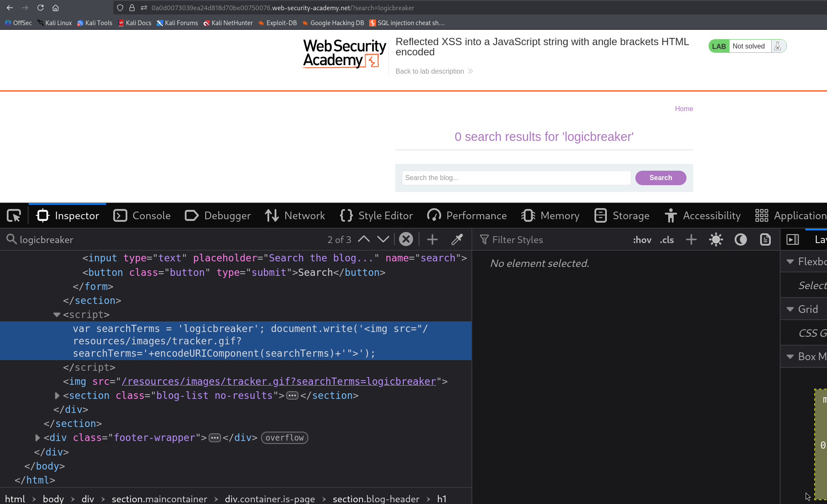Collapse the sidebar pane toggle

pyautogui.click(x=793, y=240)
